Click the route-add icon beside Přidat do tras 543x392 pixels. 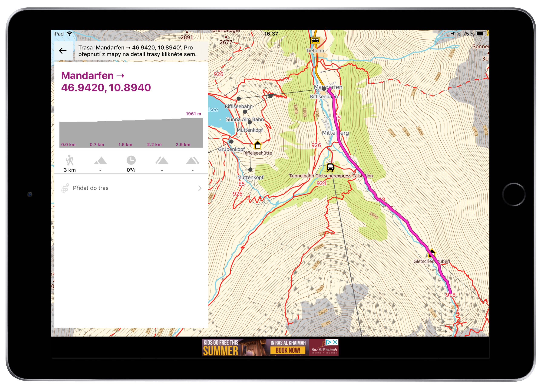coord(65,188)
